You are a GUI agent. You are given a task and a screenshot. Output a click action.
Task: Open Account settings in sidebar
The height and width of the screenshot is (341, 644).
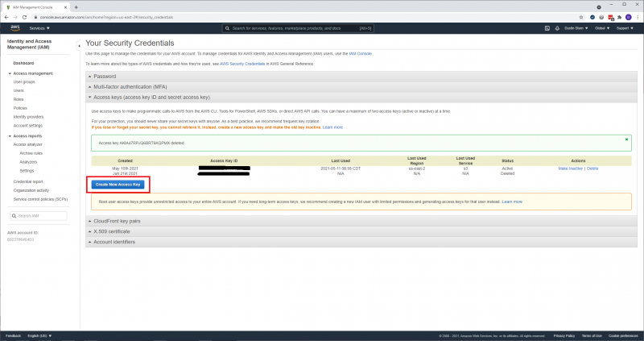28,126
